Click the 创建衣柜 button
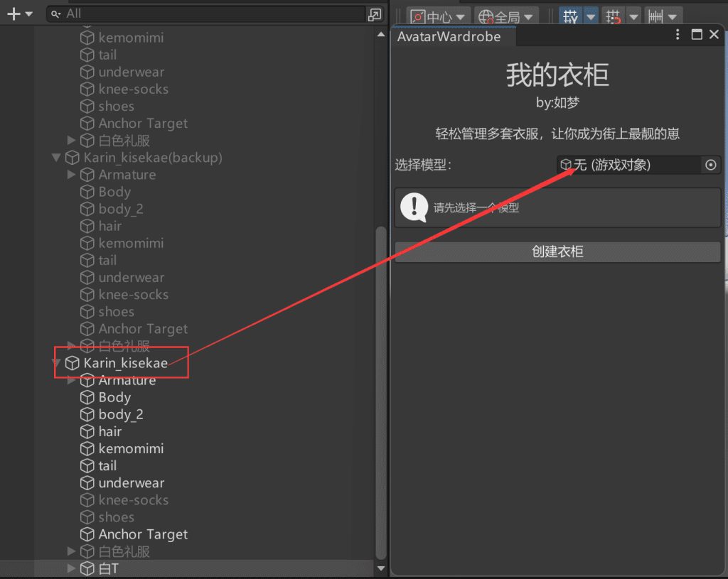The image size is (728, 579). pyautogui.click(x=557, y=251)
